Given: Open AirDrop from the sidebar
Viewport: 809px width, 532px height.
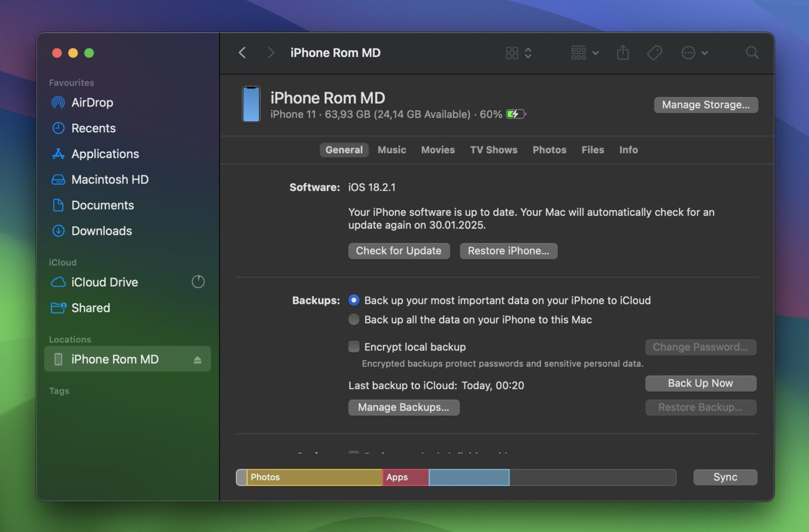Looking at the screenshot, I should click(x=93, y=103).
